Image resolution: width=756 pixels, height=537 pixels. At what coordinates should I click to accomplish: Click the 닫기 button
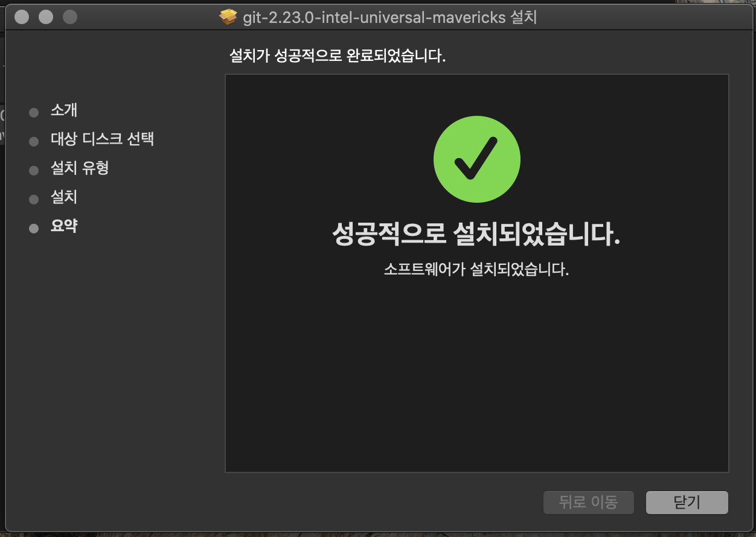click(x=687, y=502)
